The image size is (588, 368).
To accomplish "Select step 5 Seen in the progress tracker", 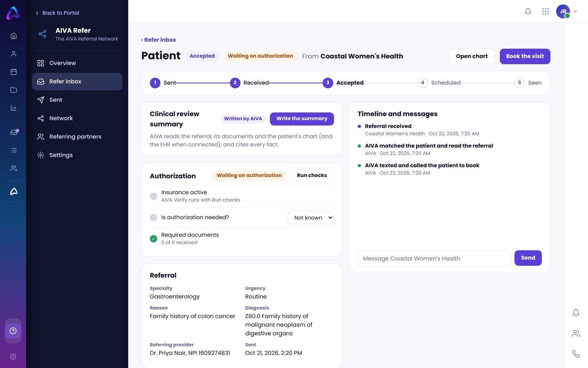I will (x=528, y=83).
